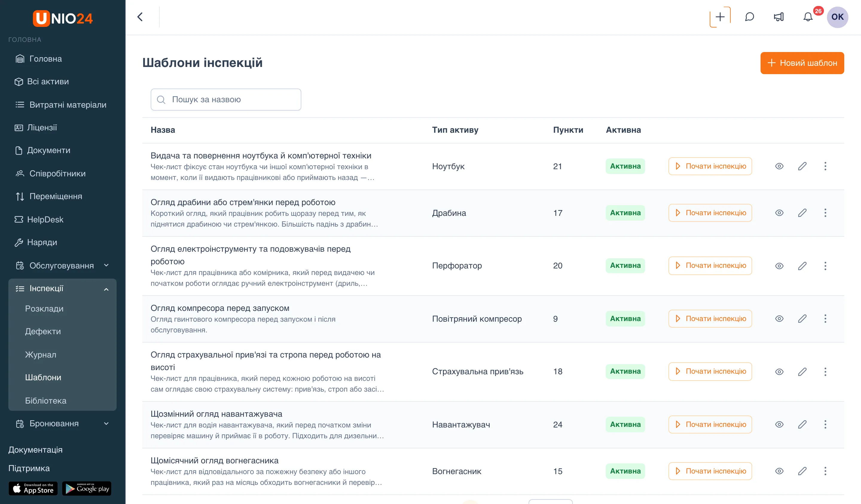Screen dimensions: 861x504
Task: Open Дефекти submenu item
Action: click(x=43, y=332)
